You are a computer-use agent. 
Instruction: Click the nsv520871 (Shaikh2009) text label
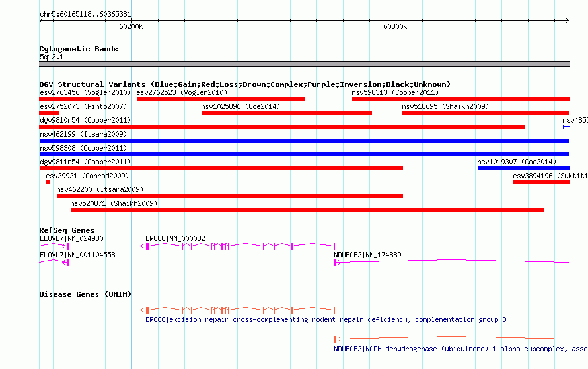tap(114, 203)
